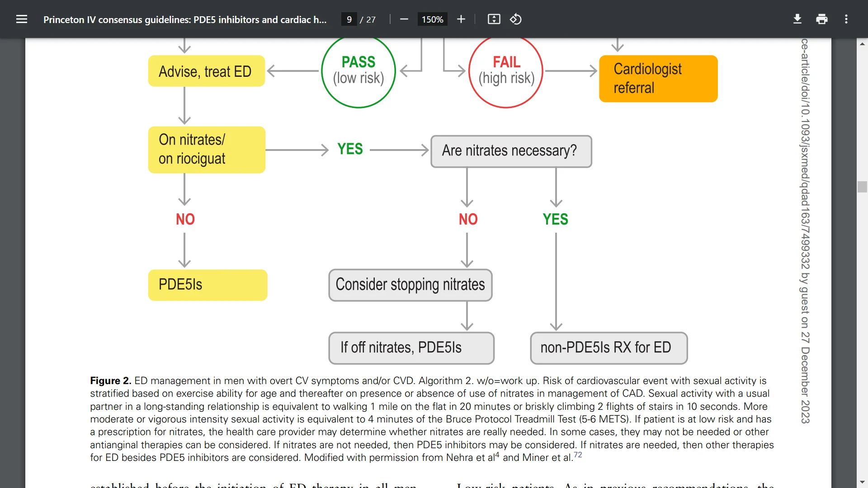Click the zoom out minus icon

tap(404, 19)
